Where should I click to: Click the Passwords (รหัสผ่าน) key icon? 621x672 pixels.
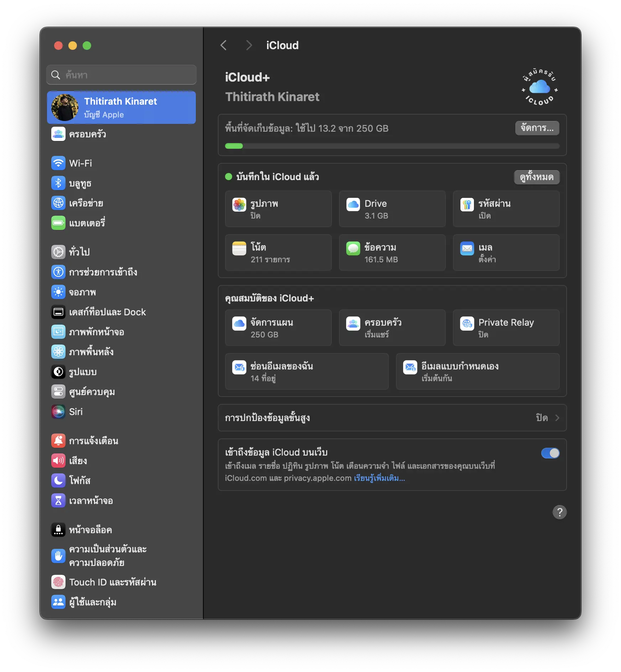[467, 205]
